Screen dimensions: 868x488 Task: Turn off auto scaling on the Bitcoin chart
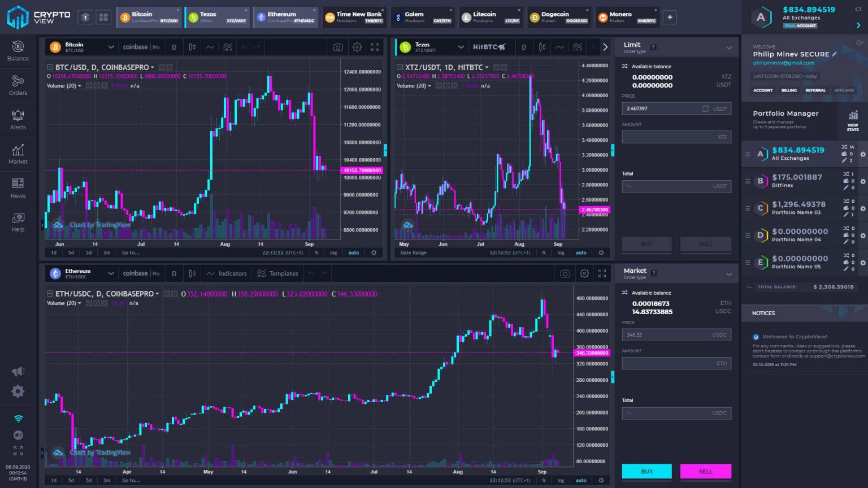[x=353, y=252]
